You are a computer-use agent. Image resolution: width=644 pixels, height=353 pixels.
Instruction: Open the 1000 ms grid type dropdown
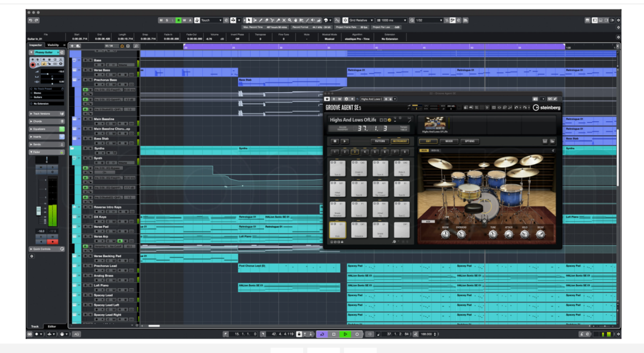tap(392, 20)
